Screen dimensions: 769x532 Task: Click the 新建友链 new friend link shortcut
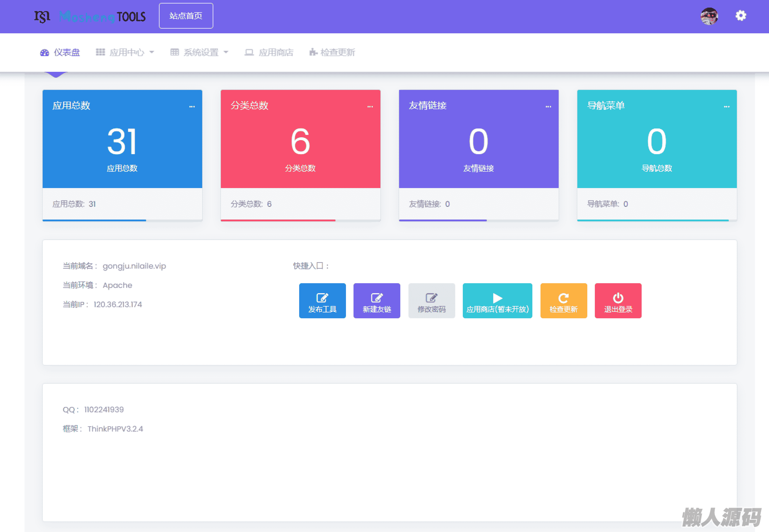tap(377, 301)
